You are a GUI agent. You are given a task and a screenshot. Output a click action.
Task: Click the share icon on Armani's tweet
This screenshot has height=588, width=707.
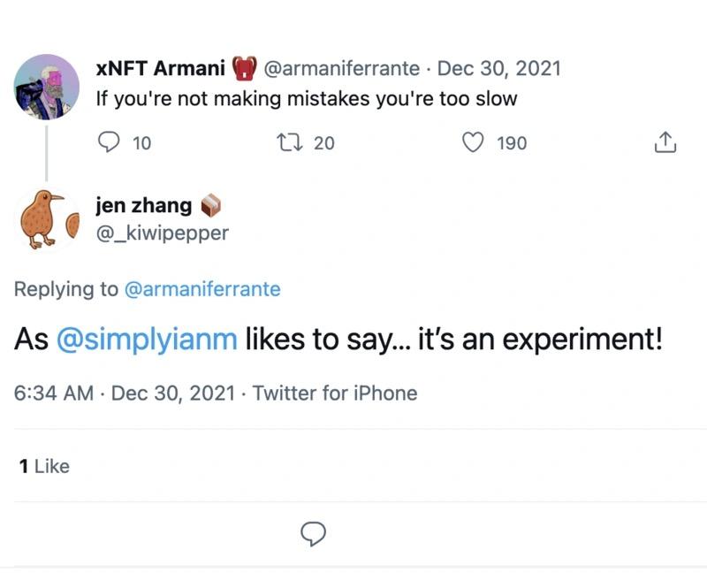[665, 141]
